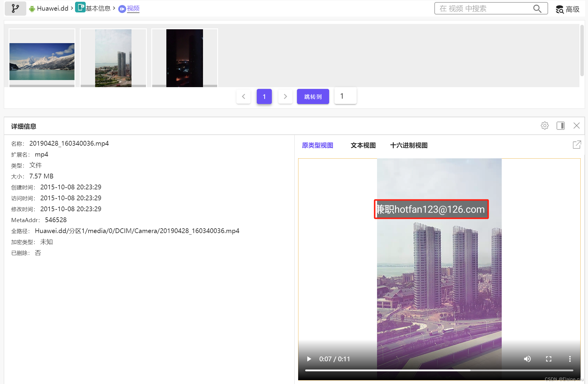The width and height of the screenshot is (588, 384).
Task: Click the video progress bar
Action: point(439,370)
